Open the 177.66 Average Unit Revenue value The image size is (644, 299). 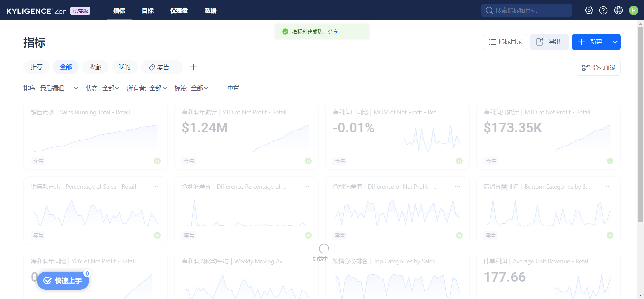(504, 277)
